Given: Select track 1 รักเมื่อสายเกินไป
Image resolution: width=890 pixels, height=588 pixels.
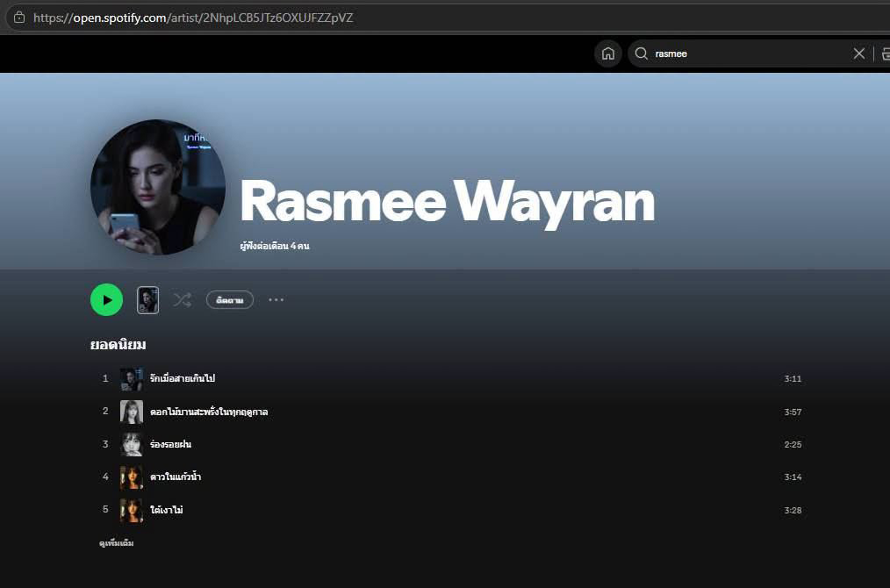Looking at the screenshot, I should pyautogui.click(x=183, y=378).
